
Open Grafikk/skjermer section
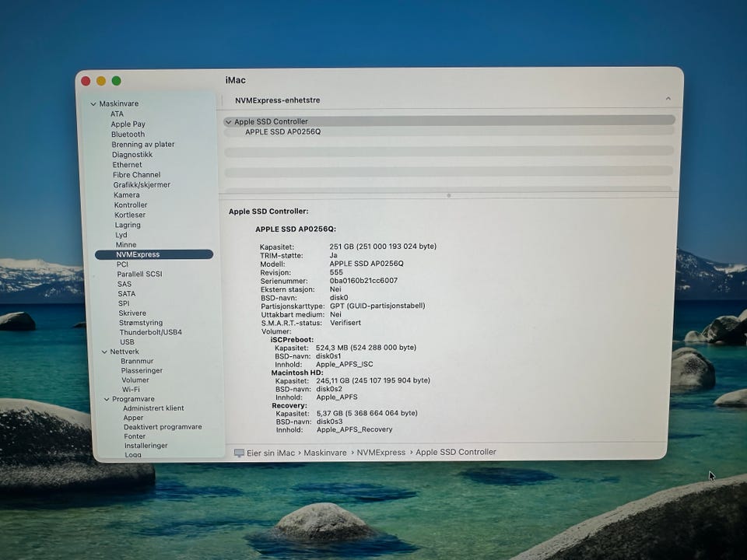pos(142,185)
